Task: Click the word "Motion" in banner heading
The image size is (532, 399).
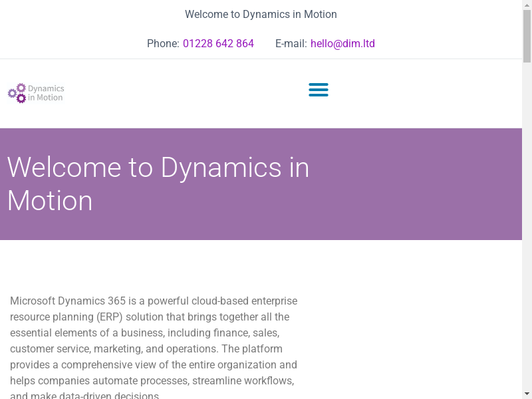Action: click(50, 201)
